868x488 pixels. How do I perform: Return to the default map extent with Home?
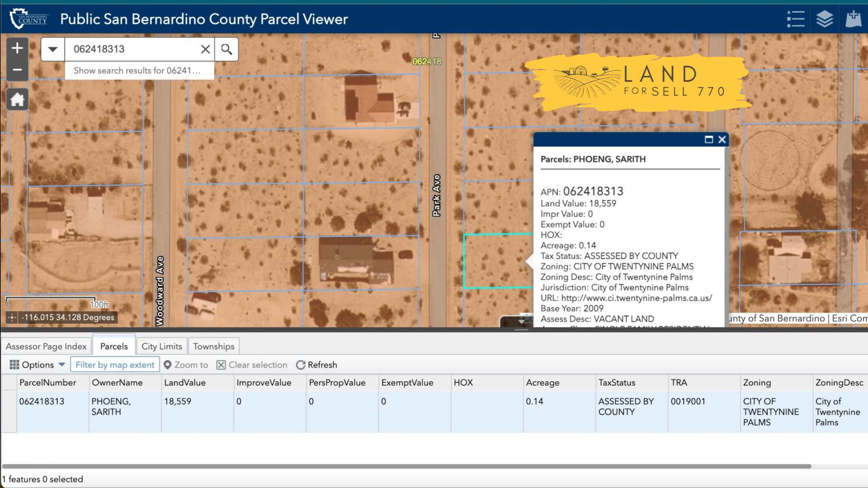17,99
